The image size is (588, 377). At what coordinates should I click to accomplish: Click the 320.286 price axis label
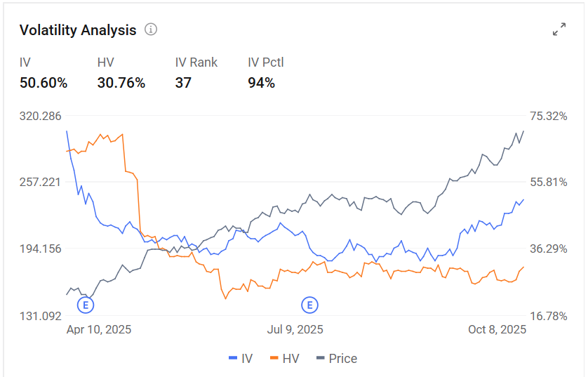[x=42, y=116]
